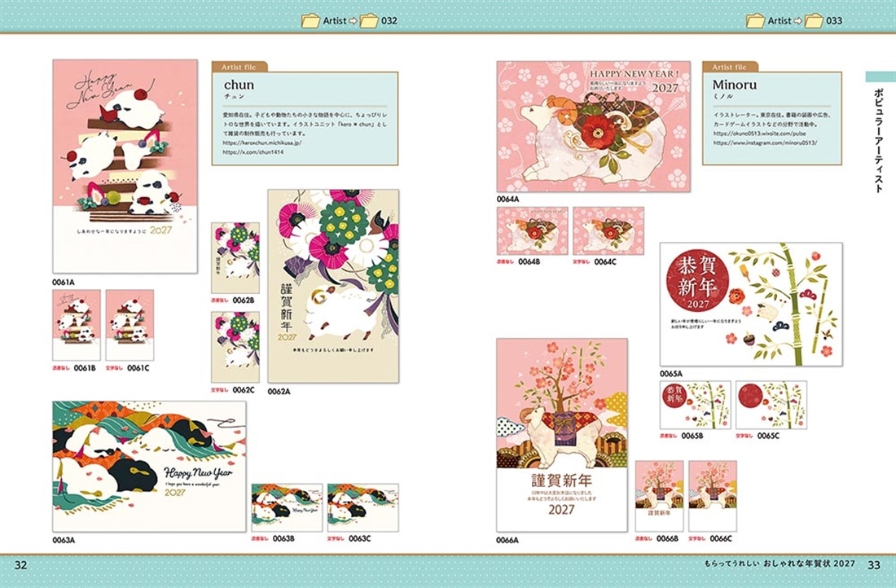
Task: Open the folder icon labeled 032
Action: 368,21
